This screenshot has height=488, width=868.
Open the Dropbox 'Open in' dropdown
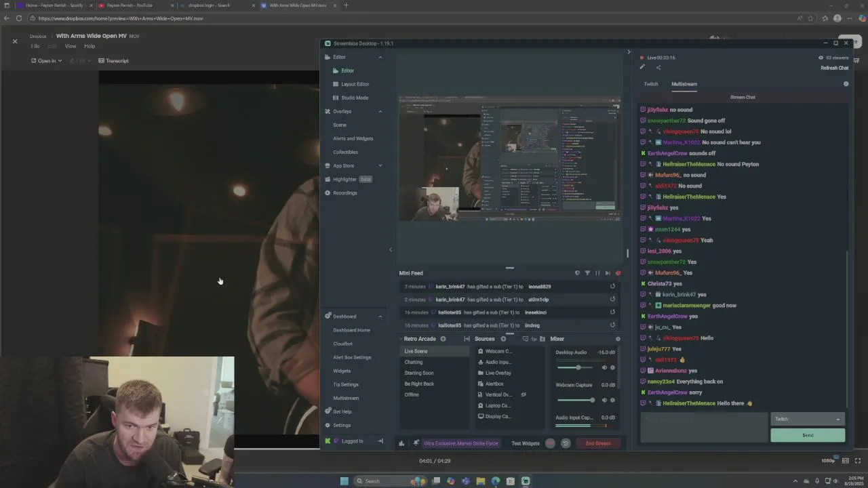[x=47, y=61]
